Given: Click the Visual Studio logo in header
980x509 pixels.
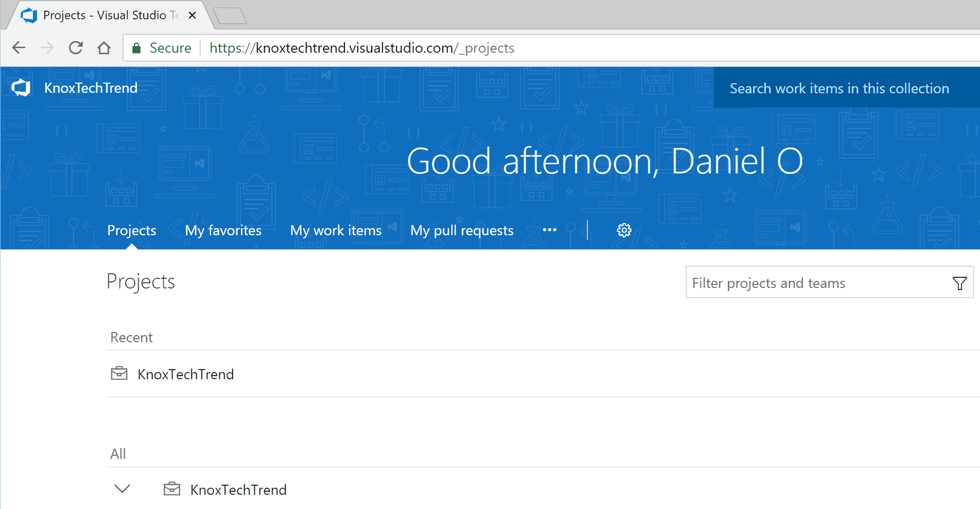Looking at the screenshot, I should click(21, 88).
